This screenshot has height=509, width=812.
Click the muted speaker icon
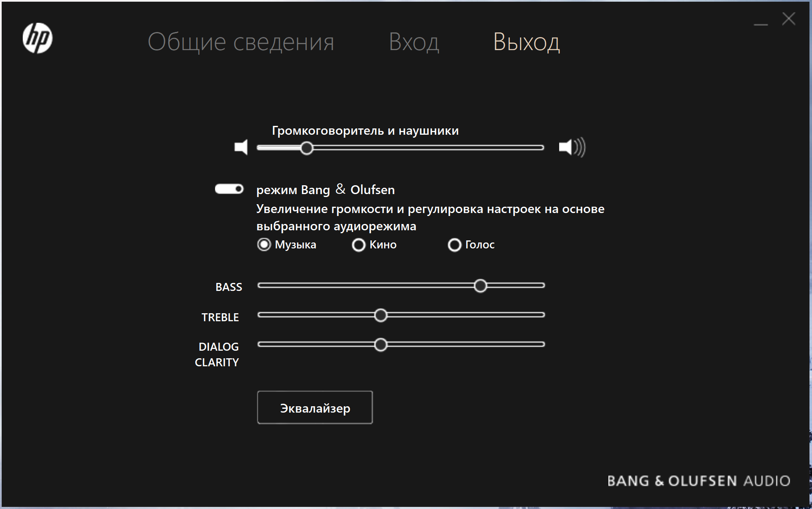click(x=241, y=147)
